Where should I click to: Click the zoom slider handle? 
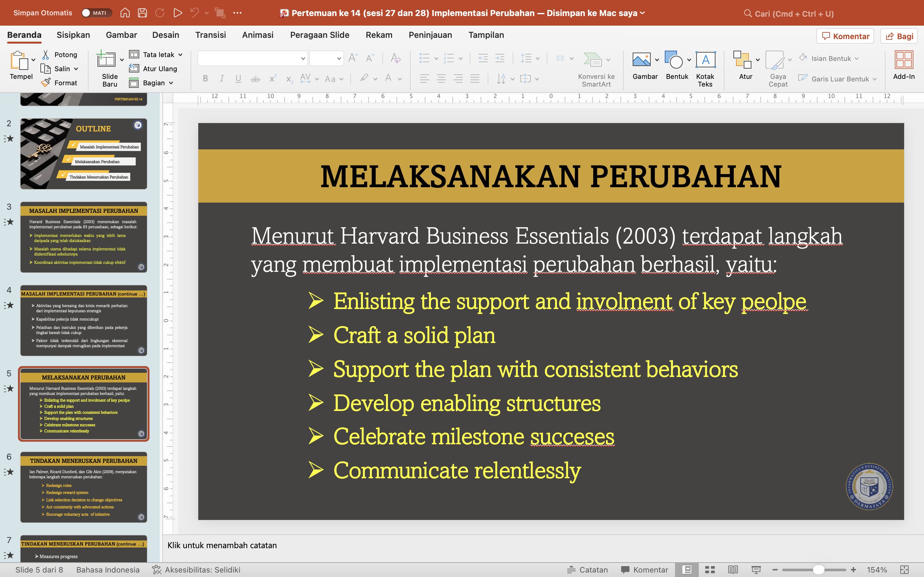(x=819, y=569)
